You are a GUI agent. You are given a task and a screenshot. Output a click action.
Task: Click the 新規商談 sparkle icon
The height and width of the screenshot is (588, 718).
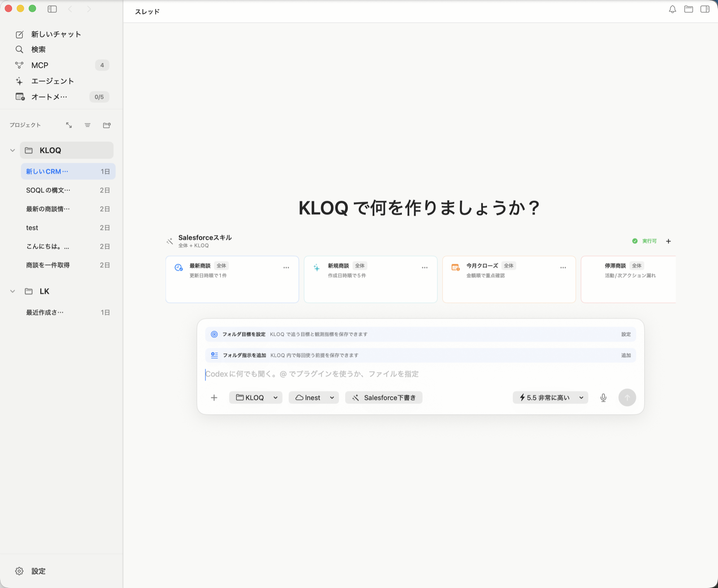click(317, 268)
